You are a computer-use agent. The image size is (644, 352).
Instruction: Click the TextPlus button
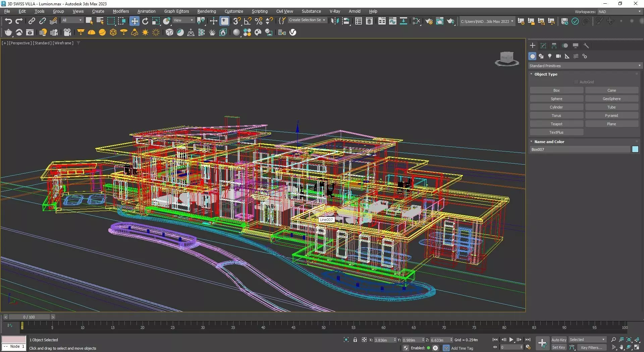pyautogui.click(x=556, y=132)
